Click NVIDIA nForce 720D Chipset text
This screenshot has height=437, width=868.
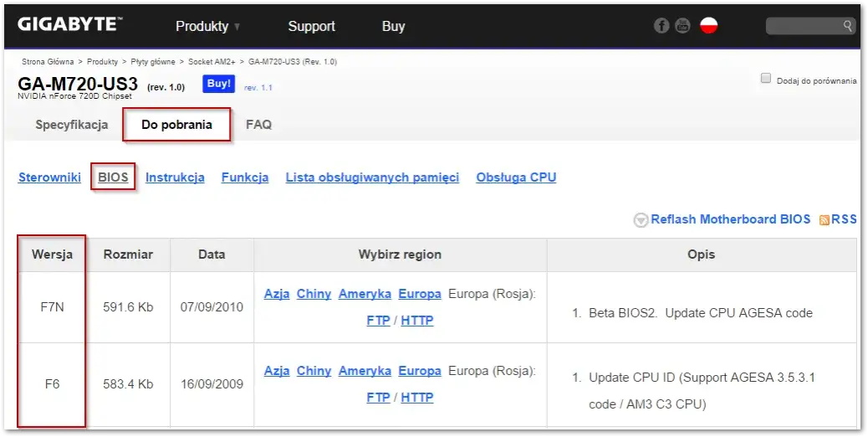(x=74, y=96)
